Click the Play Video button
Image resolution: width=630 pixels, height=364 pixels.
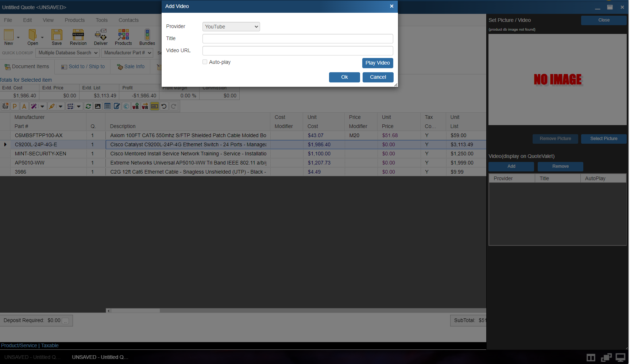(378, 63)
